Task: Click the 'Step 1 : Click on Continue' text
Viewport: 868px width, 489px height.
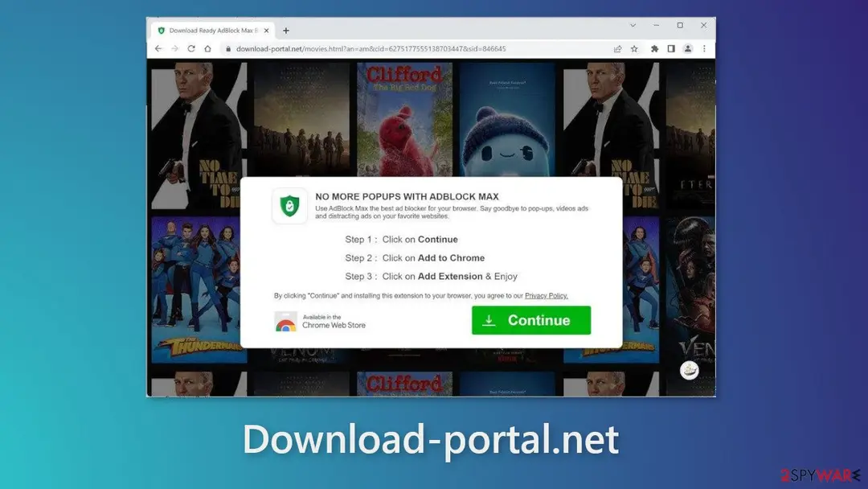Action: click(401, 239)
